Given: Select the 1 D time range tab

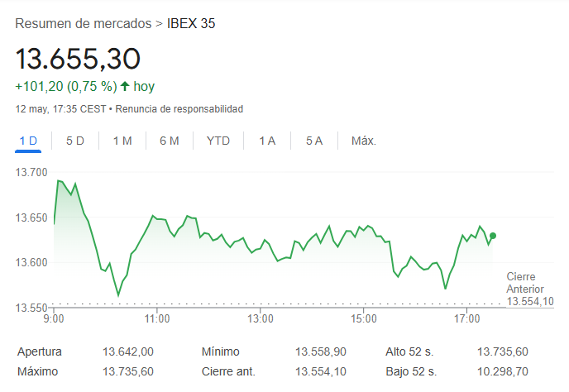Looking at the screenshot, I should click(x=28, y=141).
